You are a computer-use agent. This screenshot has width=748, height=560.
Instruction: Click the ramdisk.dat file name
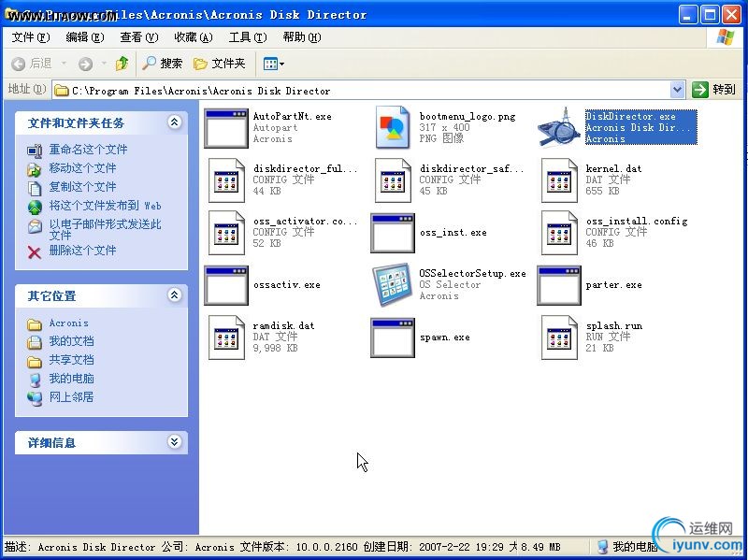pyautogui.click(x=283, y=326)
